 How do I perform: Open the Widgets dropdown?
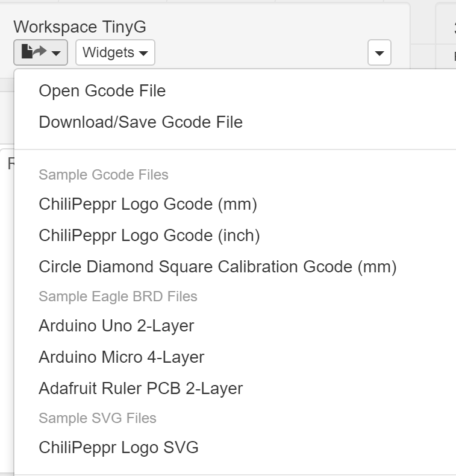tap(115, 52)
